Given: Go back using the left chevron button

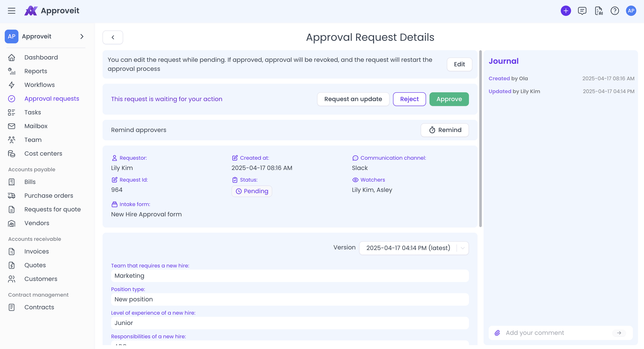Looking at the screenshot, I should pyautogui.click(x=113, y=37).
